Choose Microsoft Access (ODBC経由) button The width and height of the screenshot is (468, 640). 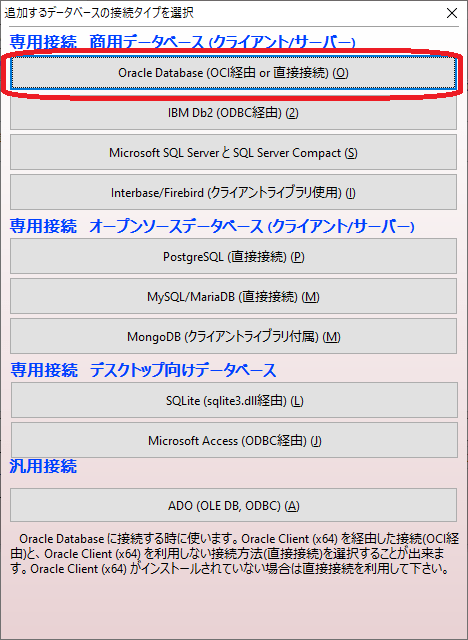click(x=234, y=440)
